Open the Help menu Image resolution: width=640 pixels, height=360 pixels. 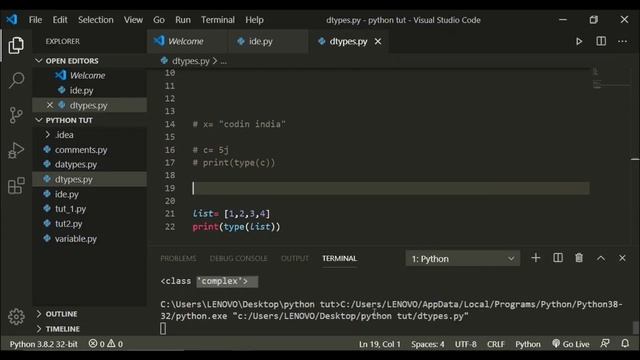pyautogui.click(x=254, y=20)
